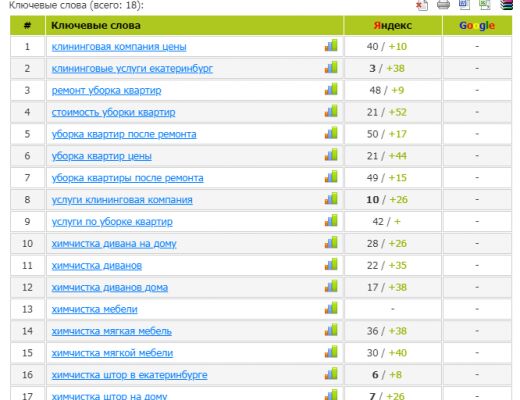Open keyword link химчистка диванов дома
This screenshot has height=400, width=520.
[110, 287]
